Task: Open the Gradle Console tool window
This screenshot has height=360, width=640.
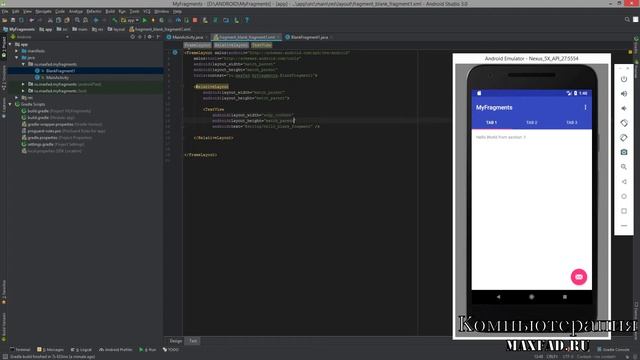Action: coord(613,350)
